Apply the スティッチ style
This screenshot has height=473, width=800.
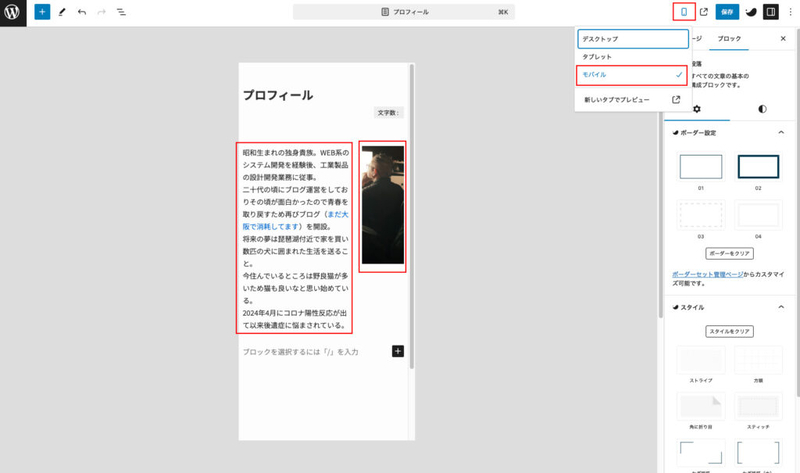(x=758, y=406)
